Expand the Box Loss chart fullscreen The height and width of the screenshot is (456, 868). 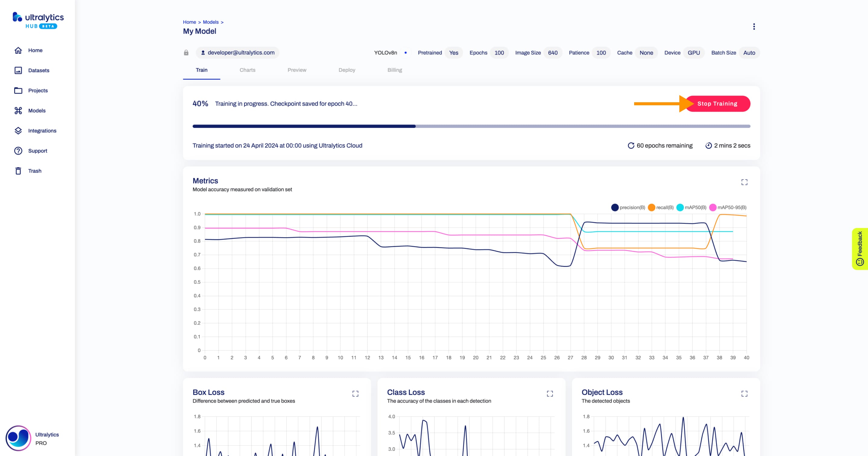point(355,393)
